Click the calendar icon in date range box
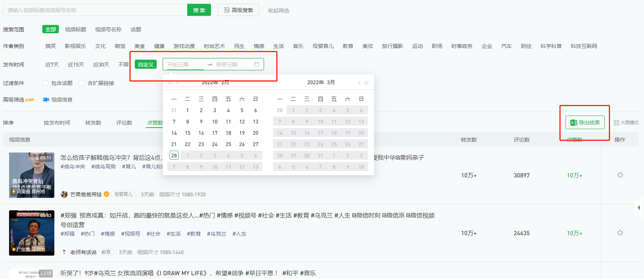The image size is (644, 279). [x=257, y=64]
